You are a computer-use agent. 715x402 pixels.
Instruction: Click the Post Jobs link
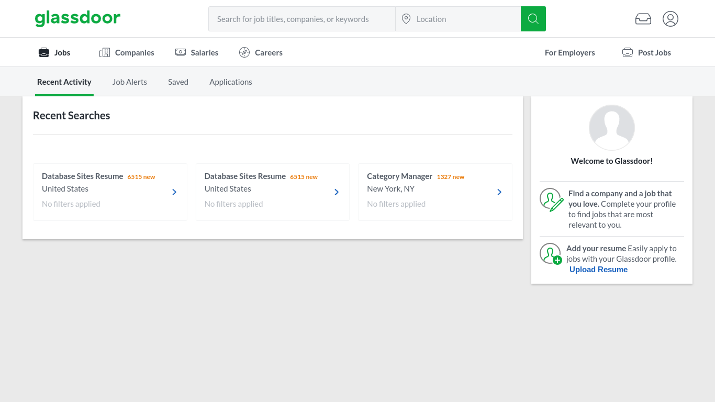tap(654, 52)
